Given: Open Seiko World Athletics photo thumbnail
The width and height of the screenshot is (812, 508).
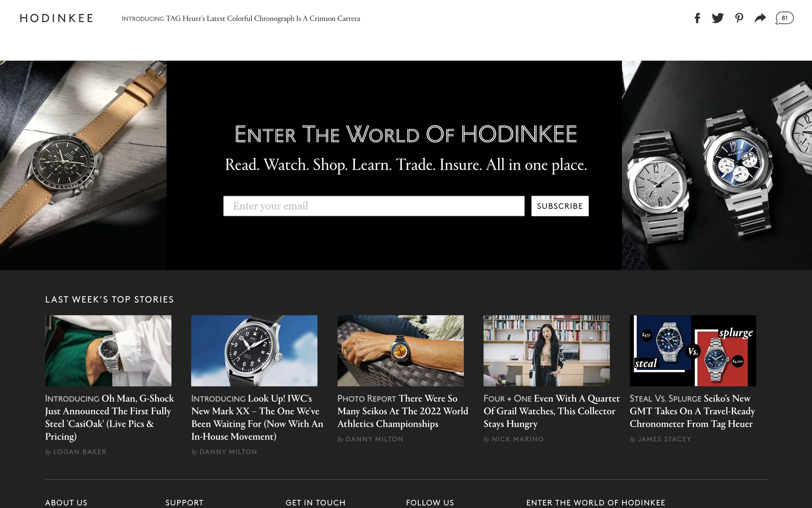Looking at the screenshot, I should point(401,351).
